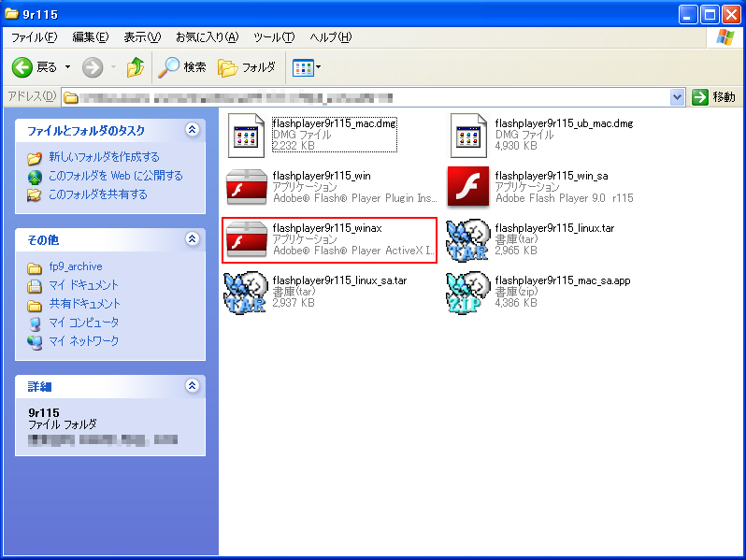Click the '4,386 KB' size text

516,303
